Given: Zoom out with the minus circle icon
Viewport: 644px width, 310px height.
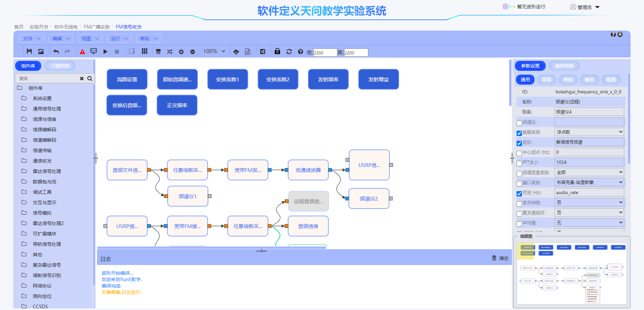Looking at the screenshot, I should click(193, 52).
